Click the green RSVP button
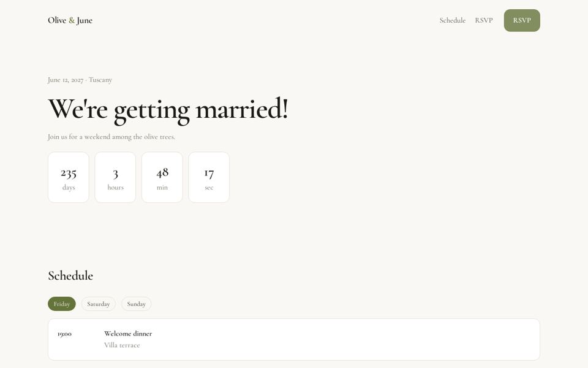588x368 pixels. click(x=522, y=20)
